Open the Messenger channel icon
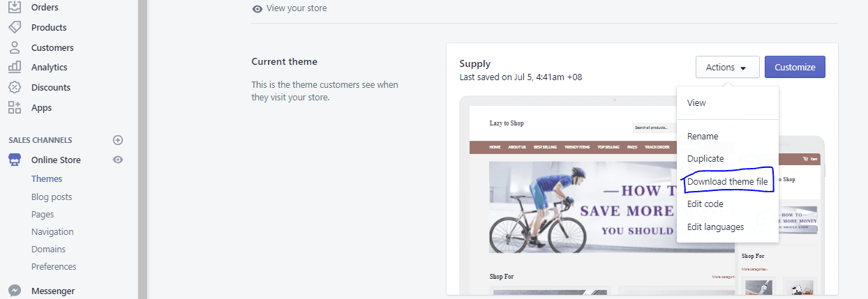 (14, 291)
